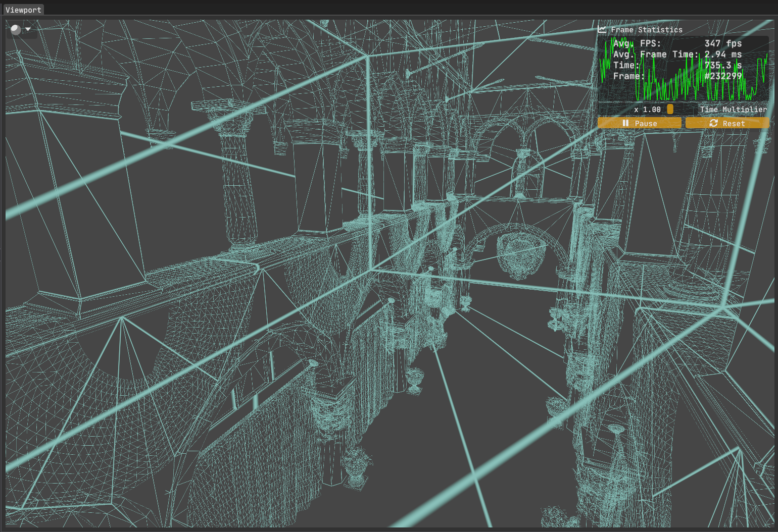Viewport: 778px width, 532px height.
Task: Select the wireframe vase on courtyard floor
Action: (414, 379)
